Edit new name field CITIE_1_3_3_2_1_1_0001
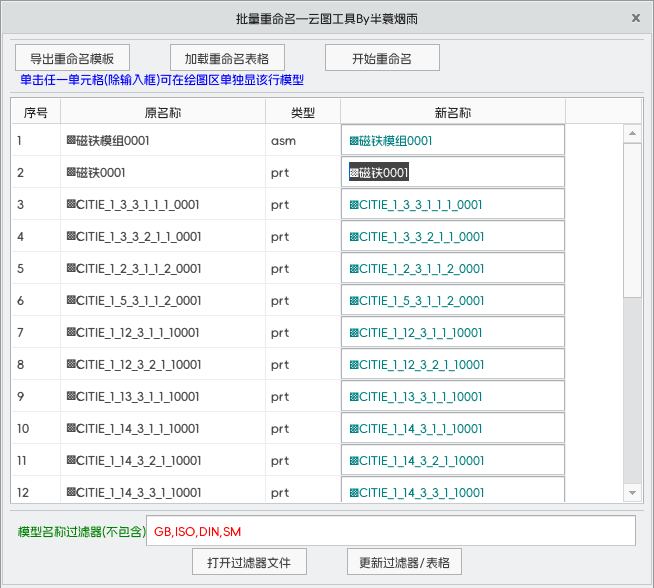This screenshot has width=654, height=588. tap(453, 236)
